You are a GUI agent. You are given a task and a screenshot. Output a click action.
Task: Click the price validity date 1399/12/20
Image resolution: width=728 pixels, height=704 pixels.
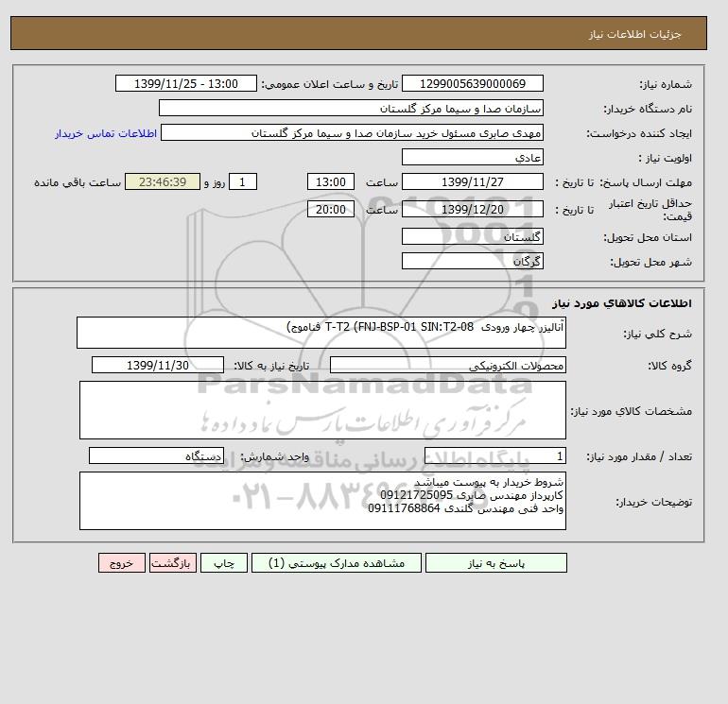pos(472,209)
